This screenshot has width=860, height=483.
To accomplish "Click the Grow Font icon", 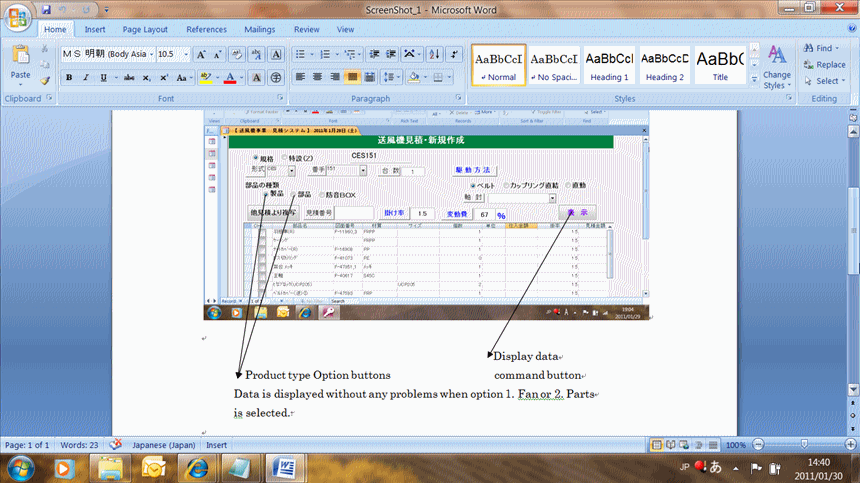I will pos(201,54).
